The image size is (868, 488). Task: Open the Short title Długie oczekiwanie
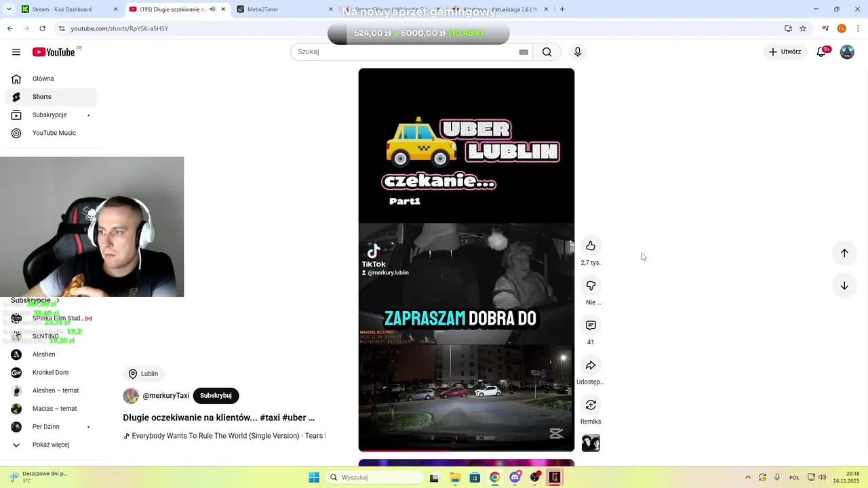tap(219, 418)
